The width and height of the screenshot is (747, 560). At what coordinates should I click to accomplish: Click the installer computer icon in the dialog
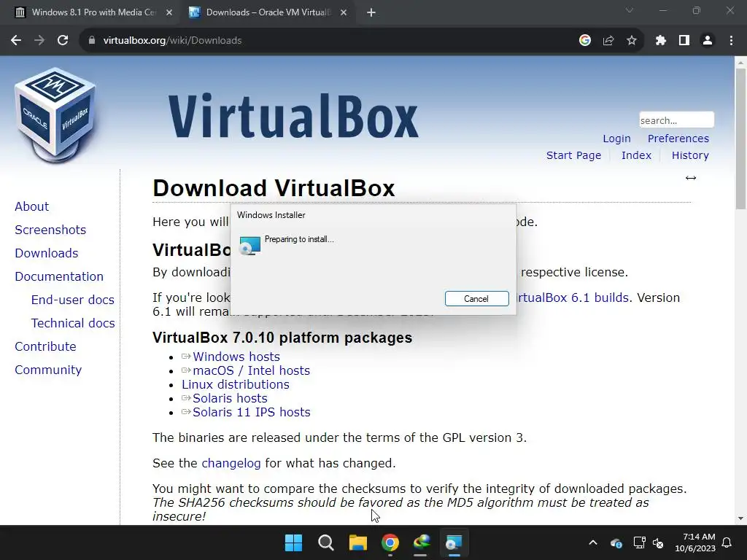249,246
